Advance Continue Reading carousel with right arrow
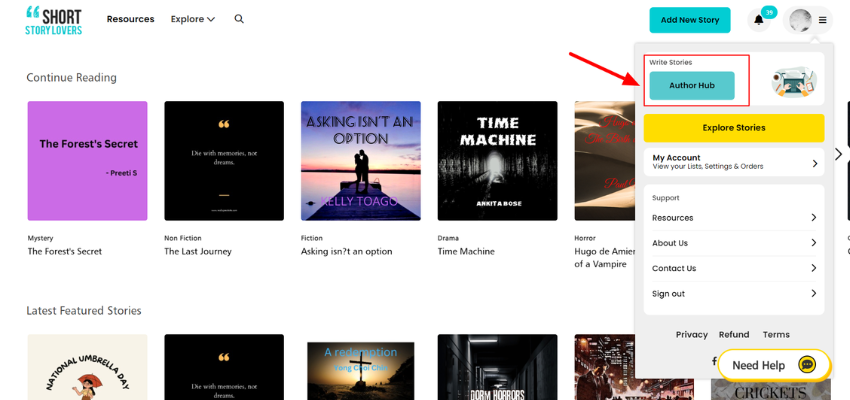This screenshot has height=400, width=850. point(839,154)
